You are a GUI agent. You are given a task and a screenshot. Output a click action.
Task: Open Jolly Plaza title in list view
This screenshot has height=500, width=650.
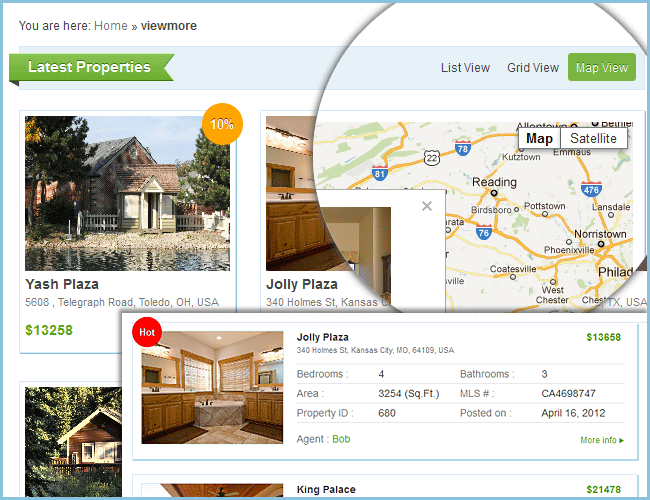323,337
